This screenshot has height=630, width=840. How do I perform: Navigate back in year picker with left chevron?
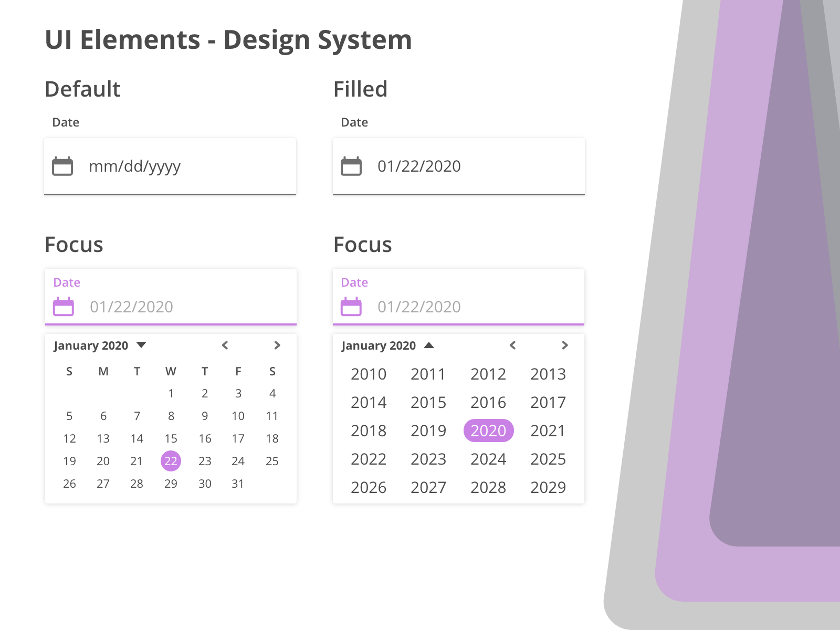pos(512,345)
